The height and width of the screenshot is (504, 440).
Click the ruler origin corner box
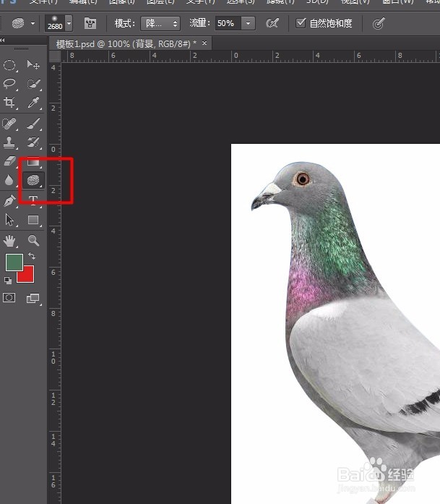(x=55, y=56)
